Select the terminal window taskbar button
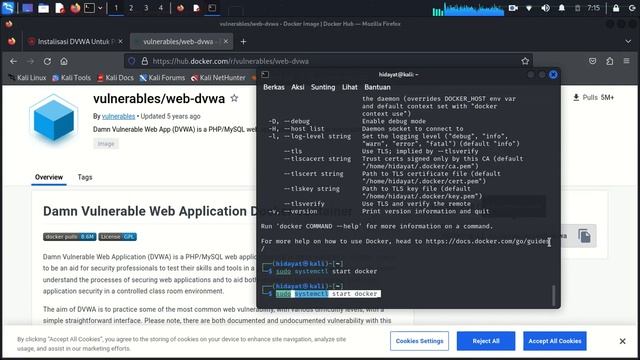The width and height of the screenshot is (640, 360). tap(212, 8)
